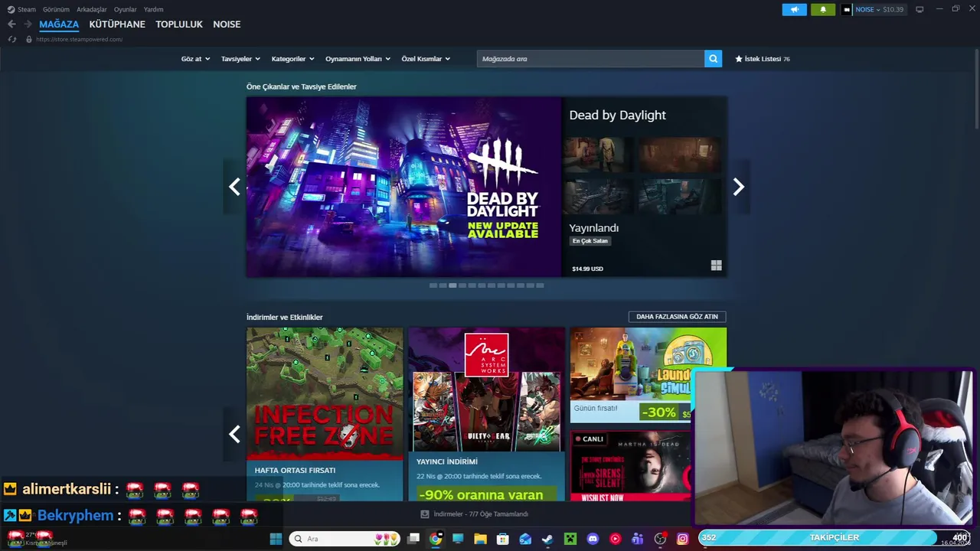The height and width of the screenshot is (551, 980).
Task: Open Outlook mail from taskbar
Action: pyautogui.click(x=525, y=539)
